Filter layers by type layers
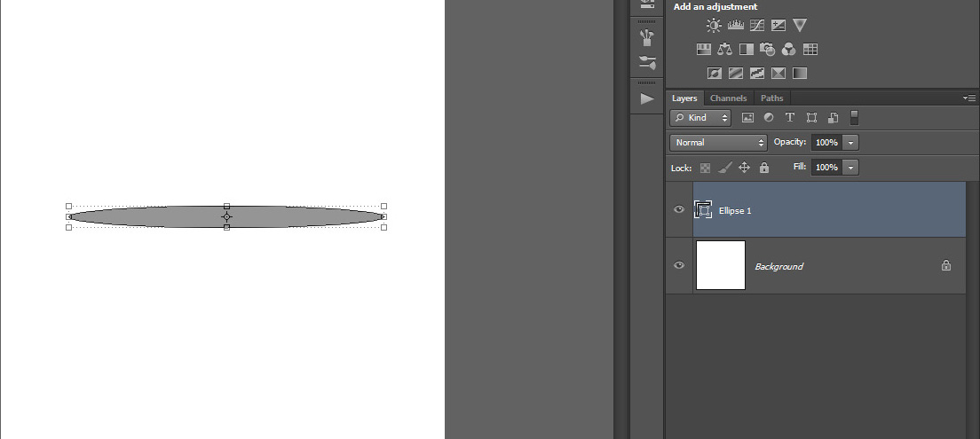The width and height of the screenshot is (980, 439). click(789, 117)
